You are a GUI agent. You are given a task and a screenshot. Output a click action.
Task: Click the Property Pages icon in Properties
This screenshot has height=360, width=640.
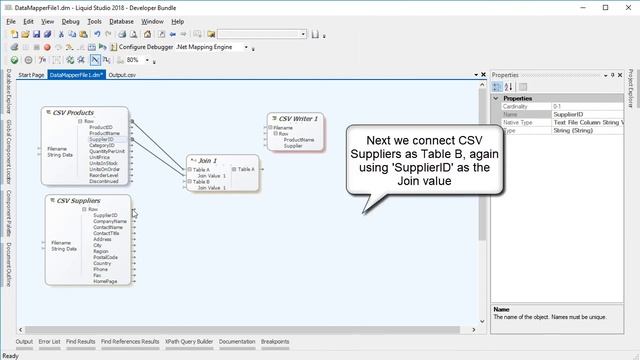click(x=523, y=87)
